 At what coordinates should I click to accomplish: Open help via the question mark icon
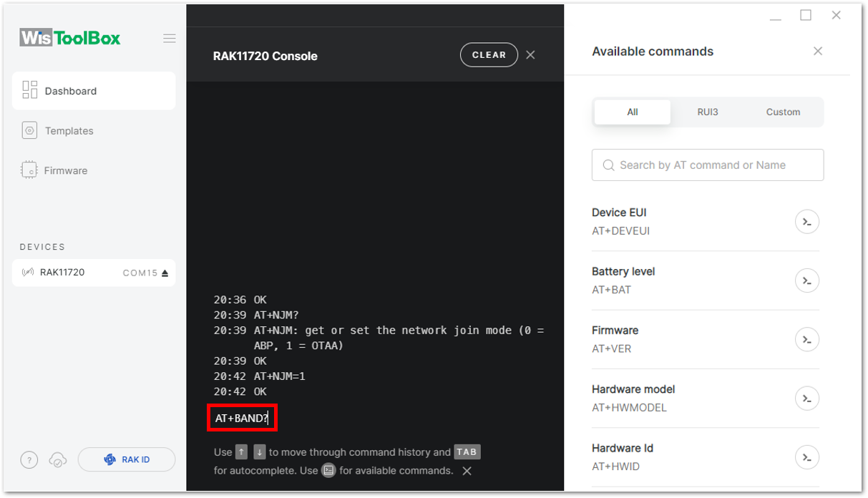[x=29, y=460]
